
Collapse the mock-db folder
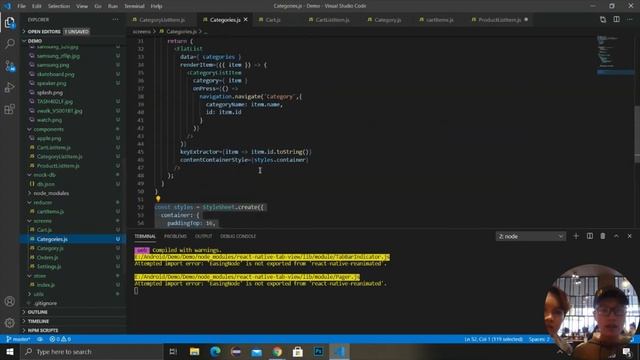click(44, 175)
